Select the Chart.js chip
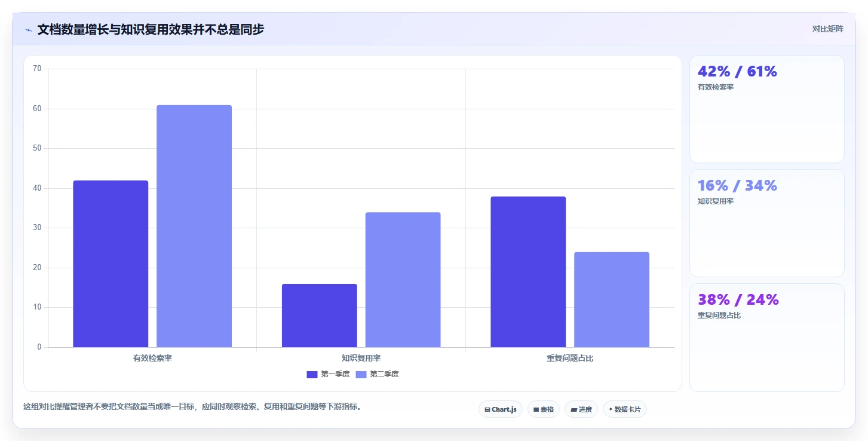 [501, 409]
